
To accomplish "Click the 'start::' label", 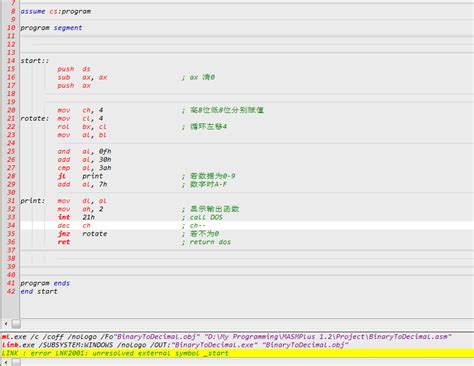I will [35, 61].
